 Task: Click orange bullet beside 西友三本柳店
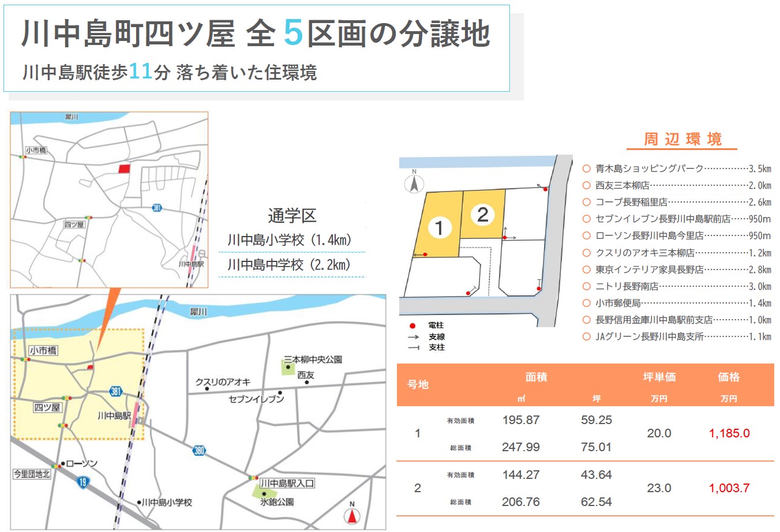[586, 185]
